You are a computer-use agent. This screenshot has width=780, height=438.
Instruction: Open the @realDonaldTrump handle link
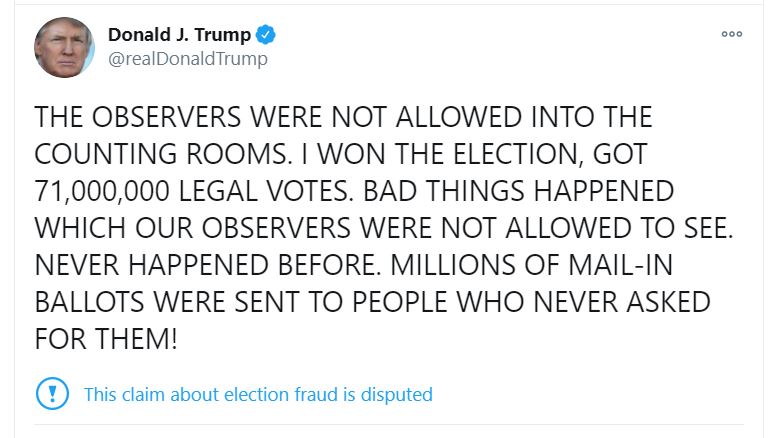point(188,59)
